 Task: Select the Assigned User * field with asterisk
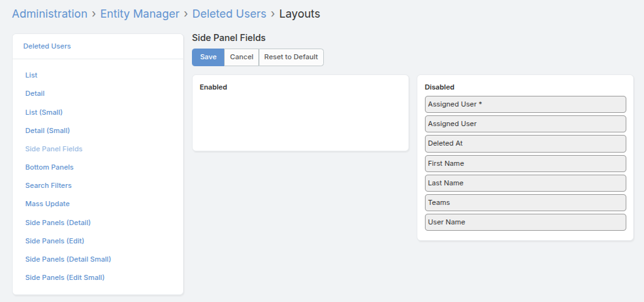(525, 104)
